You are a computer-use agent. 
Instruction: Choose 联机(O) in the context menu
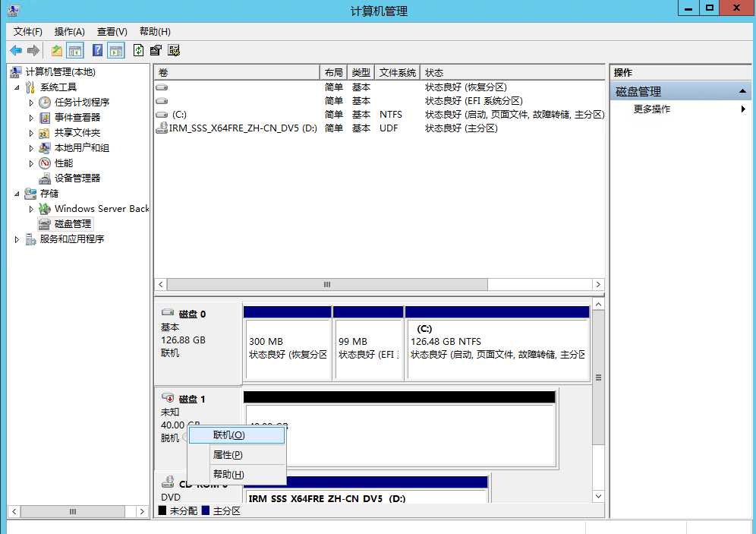236,435
